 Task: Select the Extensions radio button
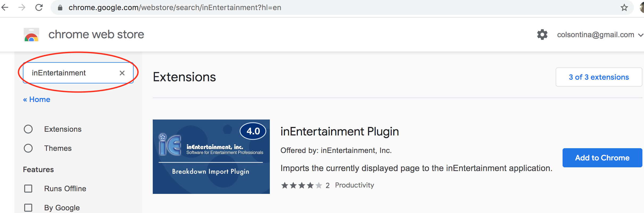pyautogui.click(x=28, y=129)
